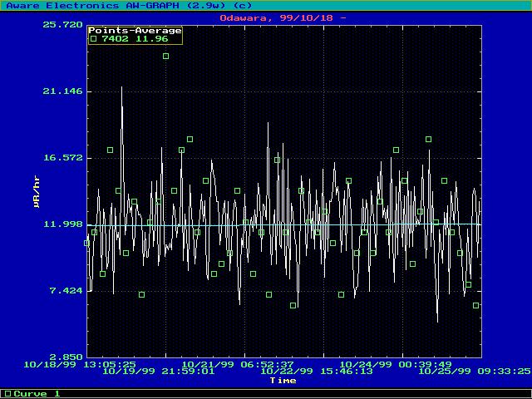Select the highest green data point square
Screen dimensions: 532x399
coord(166,57)
